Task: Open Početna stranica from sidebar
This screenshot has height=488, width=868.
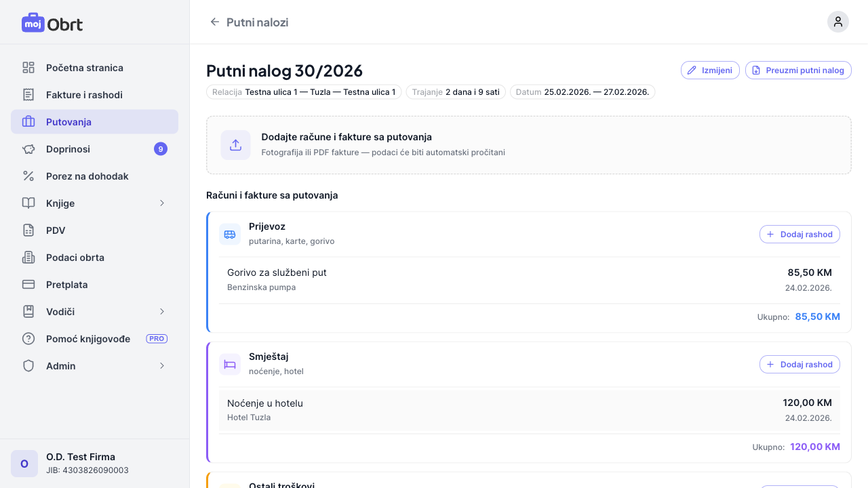Action: click(84, 68)
